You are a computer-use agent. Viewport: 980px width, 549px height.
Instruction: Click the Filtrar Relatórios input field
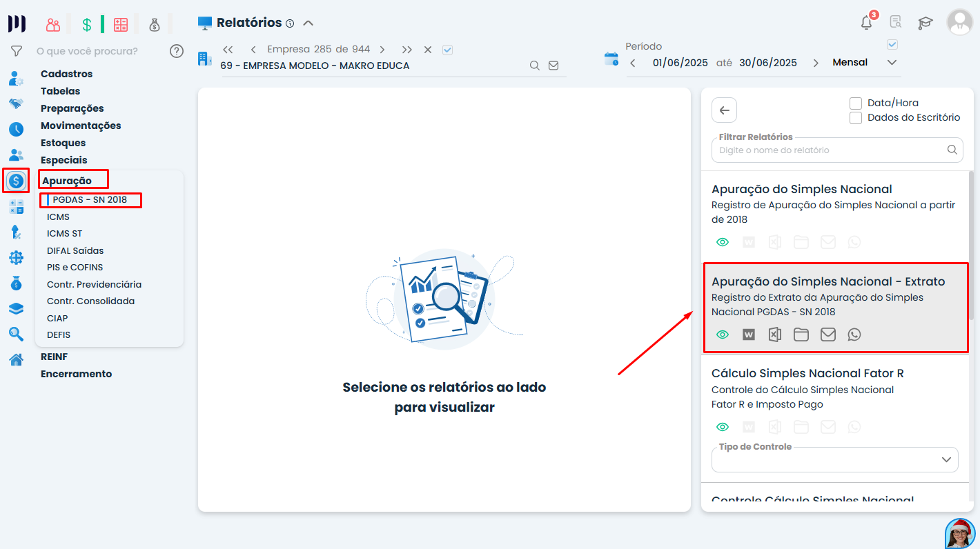tap(828, 150)
